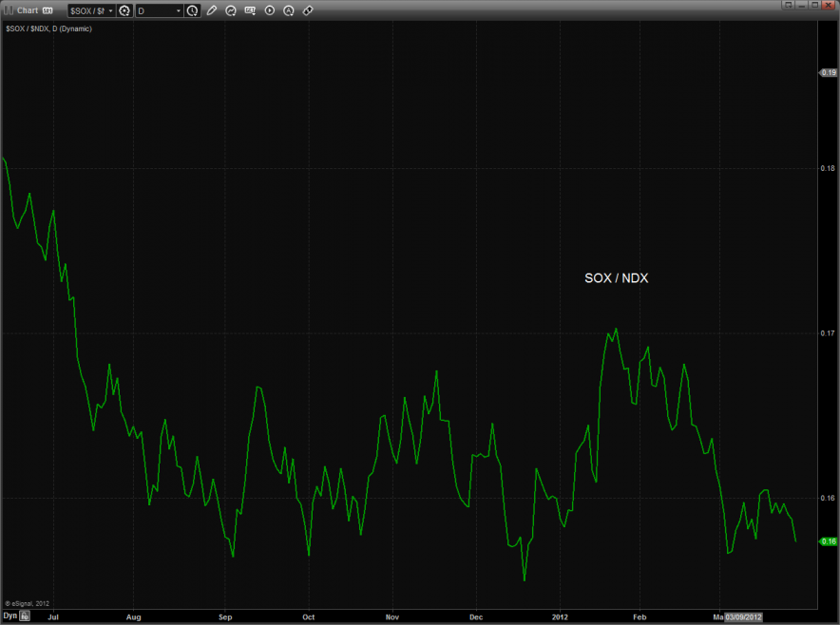Click the Chart title label
The width and height of the screenshot is (840, 625).
coord(28,10)
